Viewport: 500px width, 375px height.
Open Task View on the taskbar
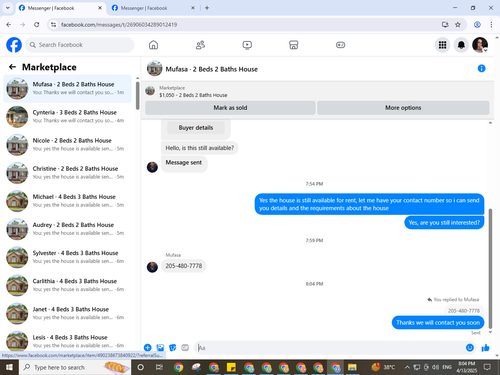[x=159, y=367]
